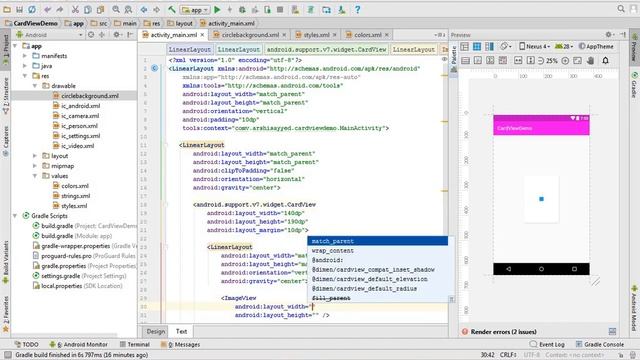The height and width of the screenshot is (360, 640).
Task: Open the TODO tool window
Action: (x=26, y=344)
